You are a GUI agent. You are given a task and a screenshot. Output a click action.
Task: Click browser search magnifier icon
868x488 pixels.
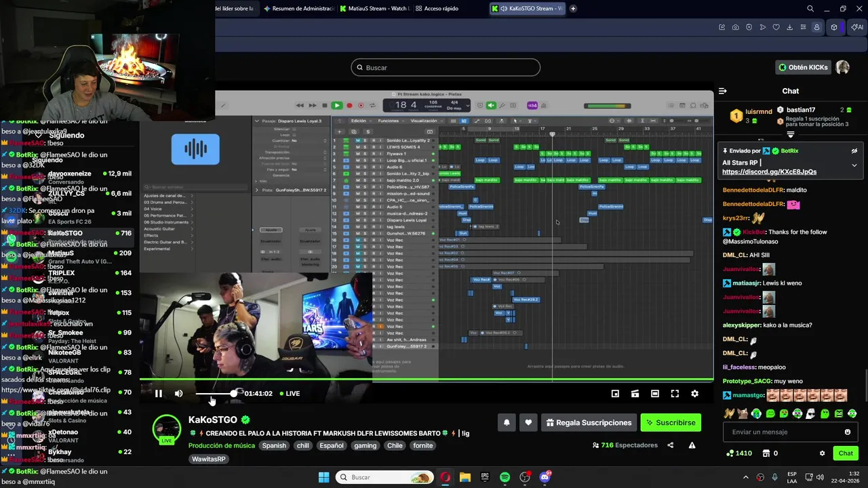[x=810, y=8]
